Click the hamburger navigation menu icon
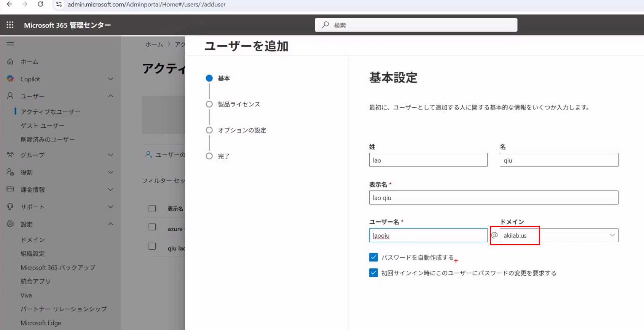 pyautogui.click(x=10, y=44)
